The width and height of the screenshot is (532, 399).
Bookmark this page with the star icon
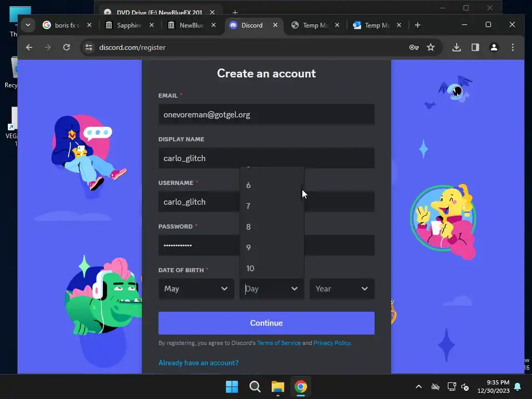tap(431, 47)
